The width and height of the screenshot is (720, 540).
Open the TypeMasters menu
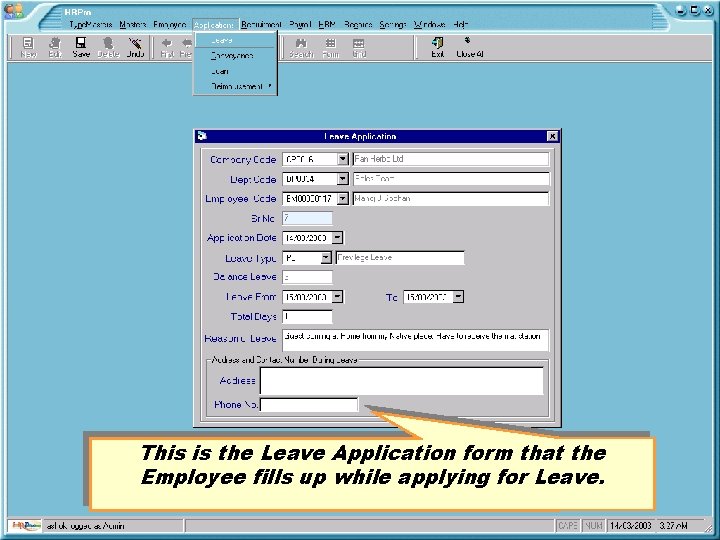pos(90,25)
